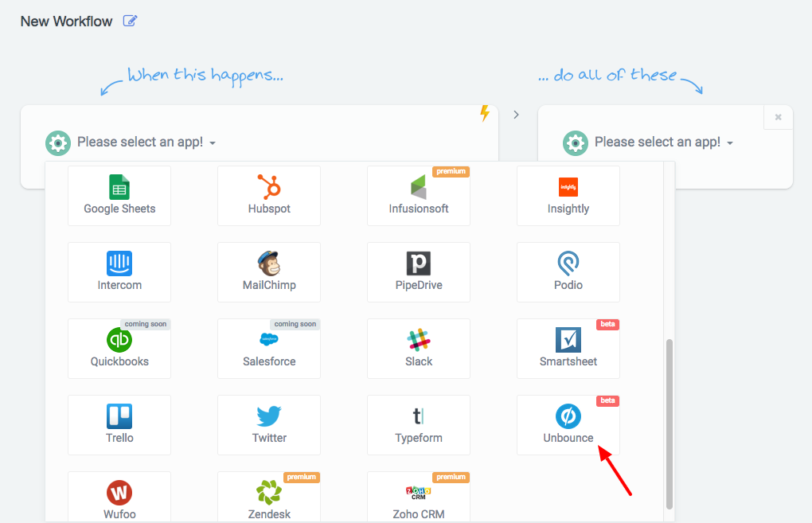This screenshot has height=523, width=812.
Task: Click the premium badge on Zendesk
Action: (302, 477)
